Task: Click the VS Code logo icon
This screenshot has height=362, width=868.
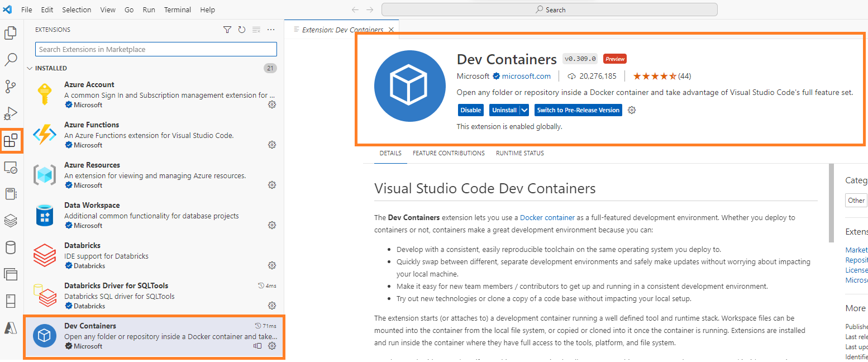Action: (x=8, y=9)
